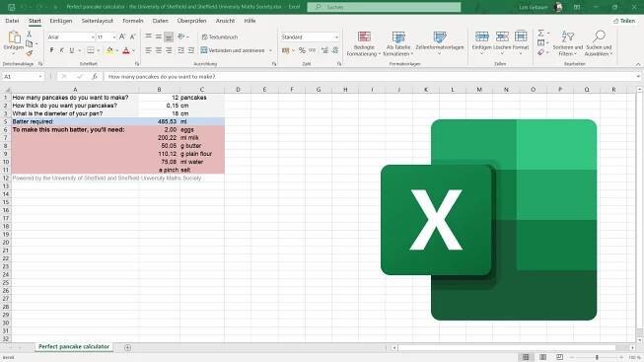Toggle bold (F) formatting
This screenshot has width=644, height=362.
click(x=51, y=50)
